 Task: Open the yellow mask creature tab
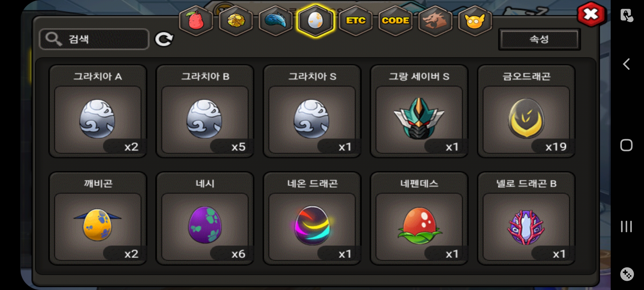pyautogui.click(x=475, y=21)
